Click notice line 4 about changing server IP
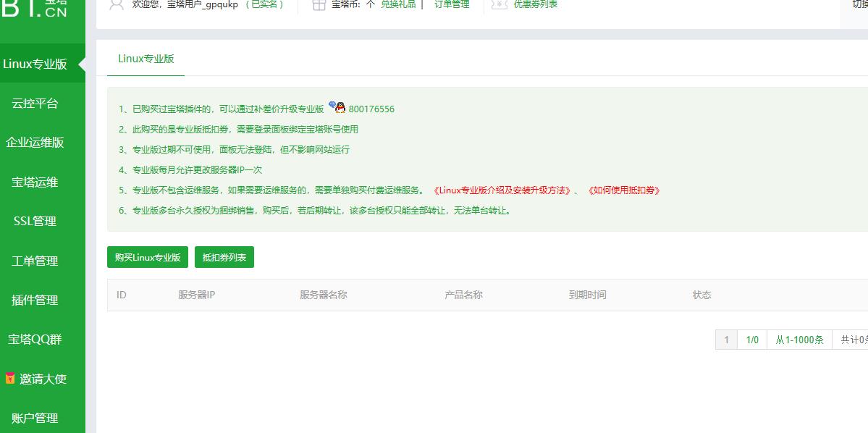Viewport: 868px width, 433px height. point(190,170)
